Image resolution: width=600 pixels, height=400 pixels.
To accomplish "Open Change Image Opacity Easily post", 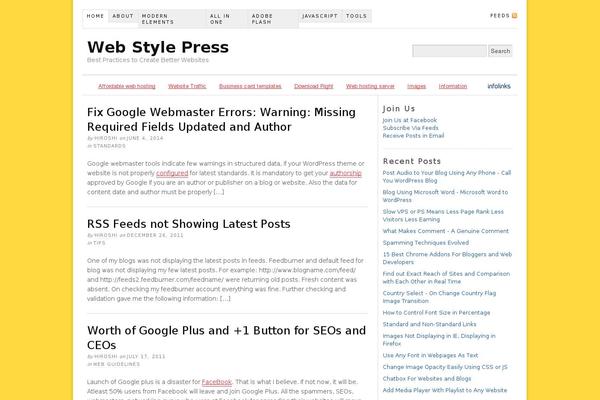I will [x=445, y=367].
